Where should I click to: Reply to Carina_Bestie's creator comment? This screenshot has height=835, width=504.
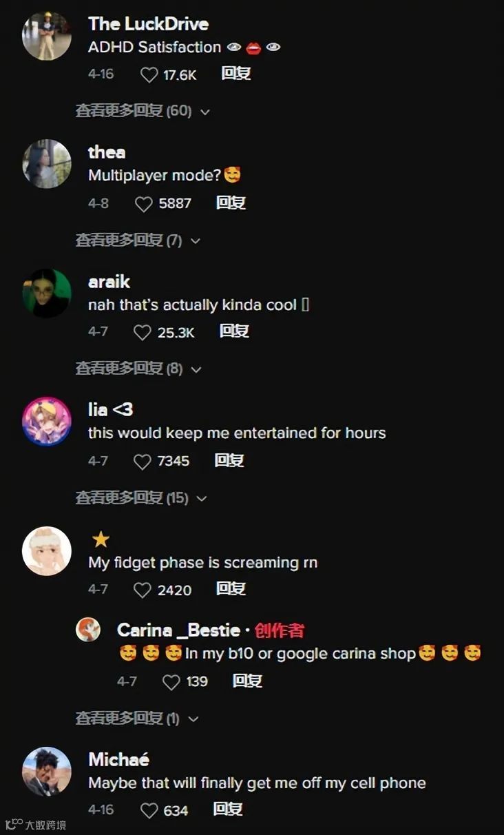[247, 681]
